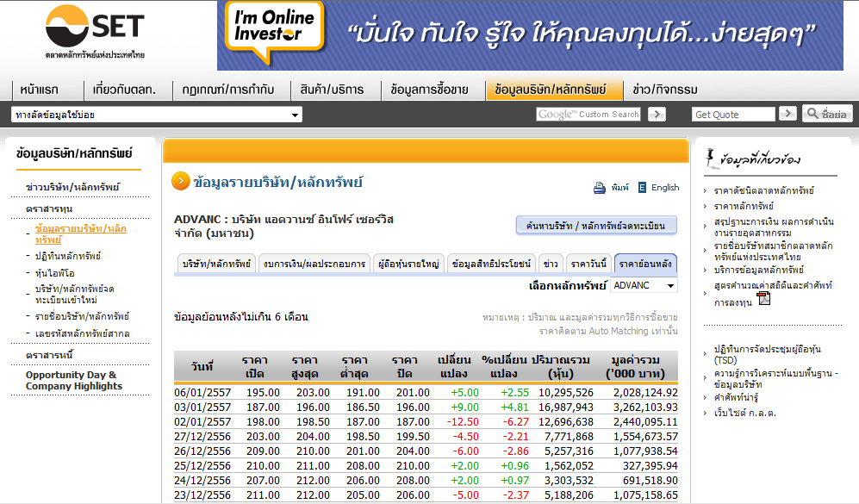
Task: Click the date cell 02/01/2557
Action: (x=202, y=422)
